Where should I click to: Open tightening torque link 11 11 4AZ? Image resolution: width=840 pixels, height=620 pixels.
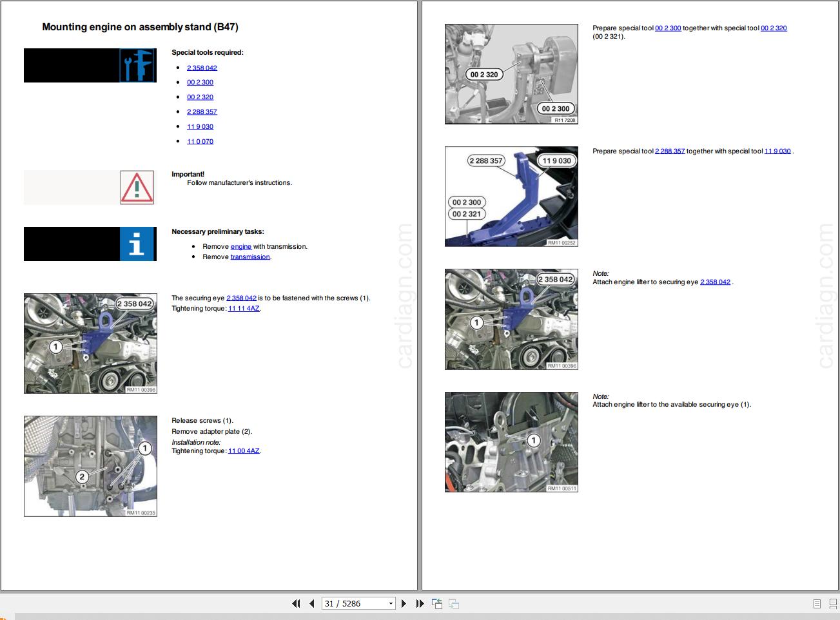244,308
